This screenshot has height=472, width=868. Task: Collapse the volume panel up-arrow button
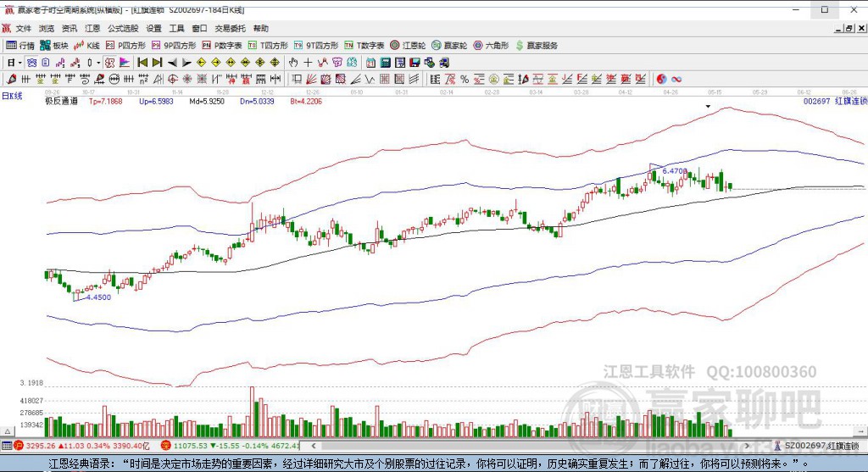7,431
